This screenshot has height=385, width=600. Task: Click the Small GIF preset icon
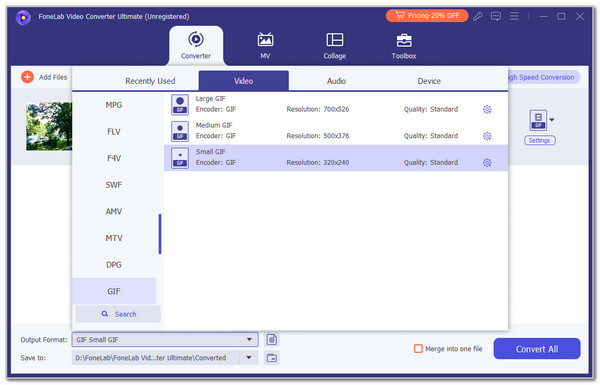(180, 158)
